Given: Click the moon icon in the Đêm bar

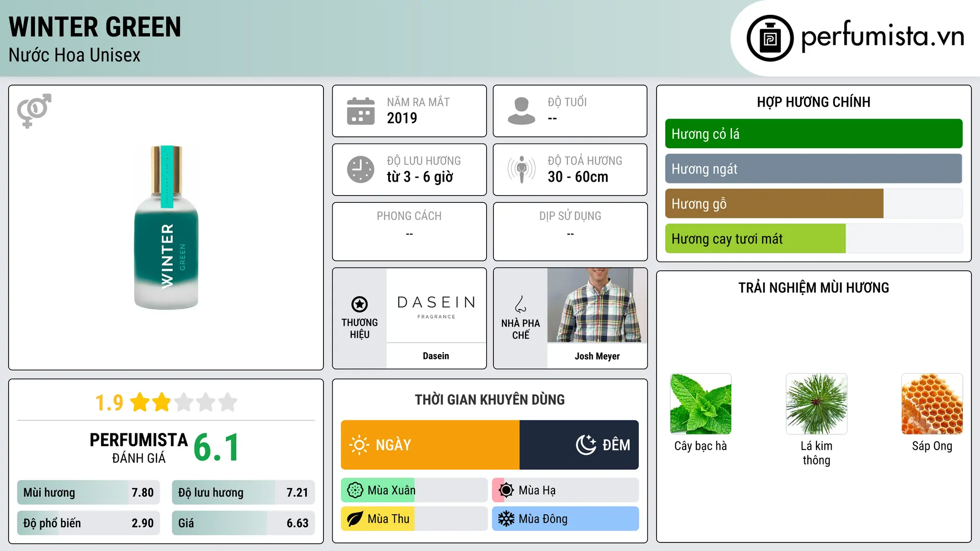Looking at the screenshot, I should (x=586, y=445).
